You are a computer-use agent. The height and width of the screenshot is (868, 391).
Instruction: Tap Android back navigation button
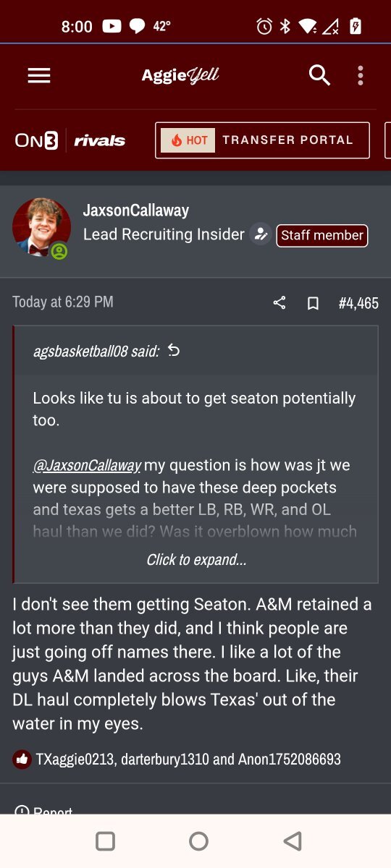pyautogui.click(x=293, y=841)
